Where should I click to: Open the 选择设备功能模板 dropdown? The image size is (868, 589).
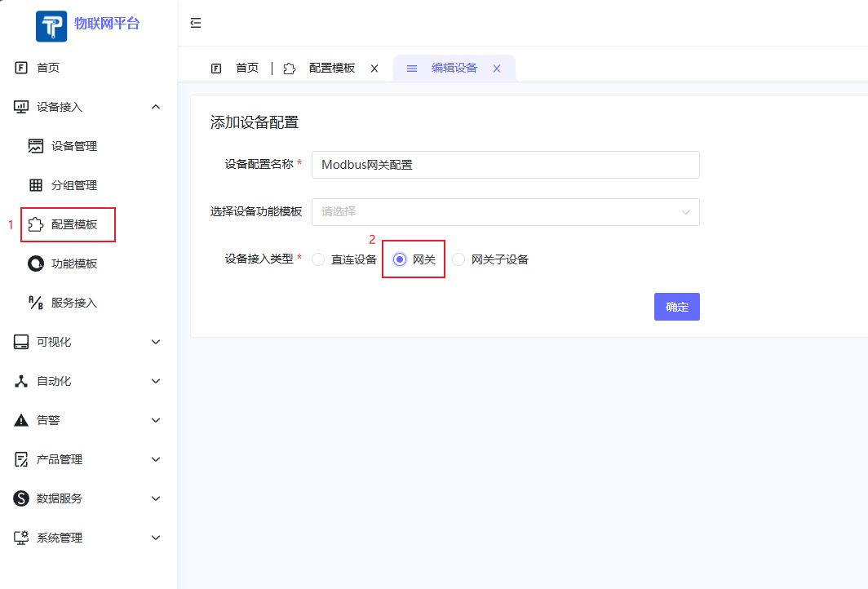pyautogui.click(x=505, y=211)
